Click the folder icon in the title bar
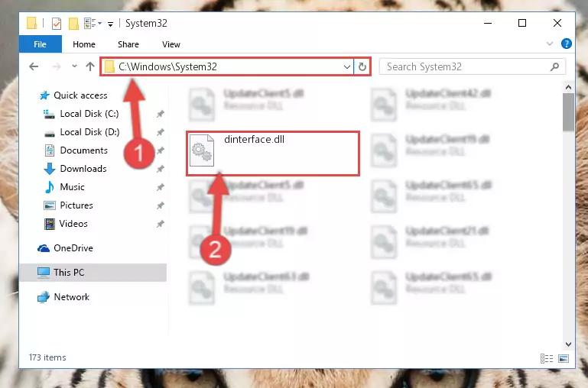588x388 pixels. click(32, 23)
